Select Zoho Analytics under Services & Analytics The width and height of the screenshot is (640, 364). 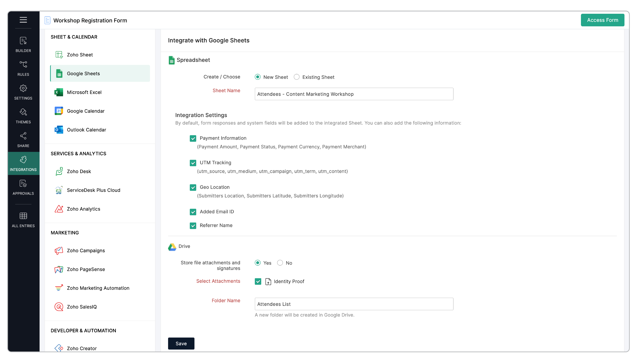tap(83, 209)
